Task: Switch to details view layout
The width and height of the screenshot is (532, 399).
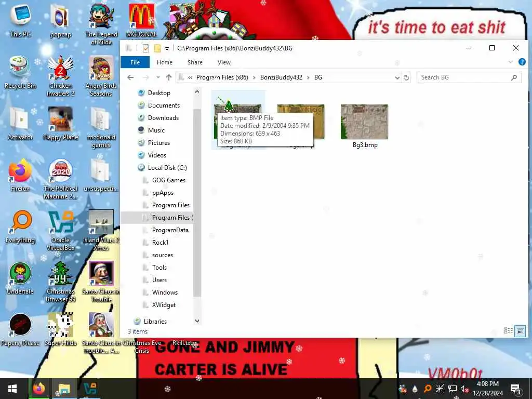Action: (508, 330)
